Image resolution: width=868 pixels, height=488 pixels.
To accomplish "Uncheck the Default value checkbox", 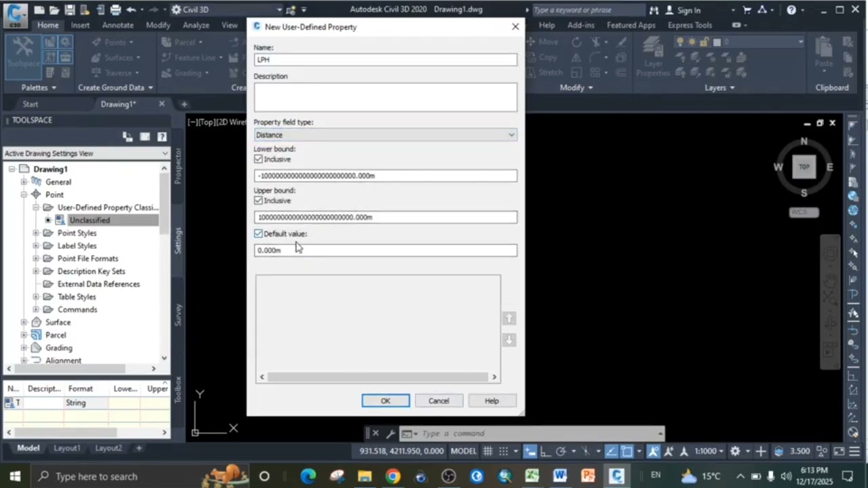I will coord(258,234).
